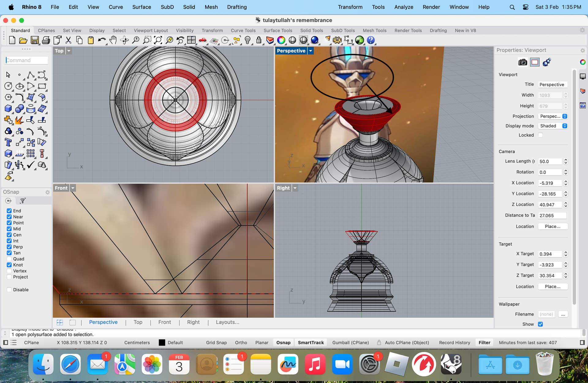Open Safari from the Dock

(70, 364)
